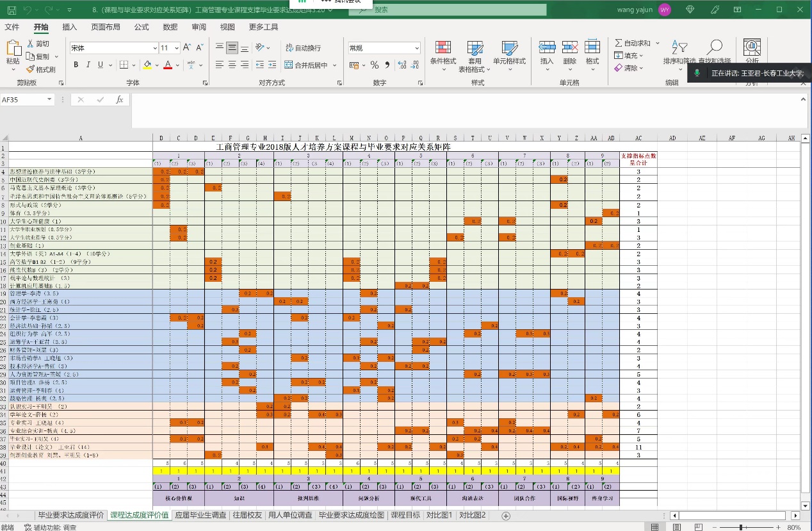Click the percent style icon
The width and height of the screenshot is (812, 531).
coord(375,65)
